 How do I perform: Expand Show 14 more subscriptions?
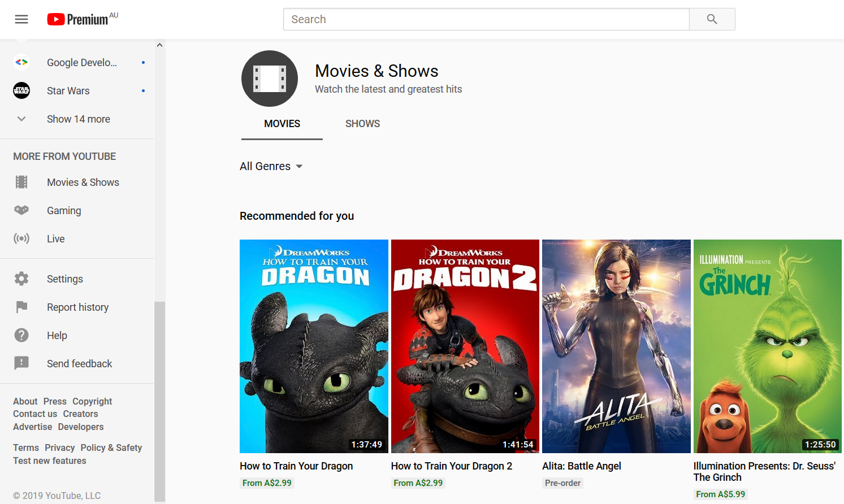click(77, 119)
